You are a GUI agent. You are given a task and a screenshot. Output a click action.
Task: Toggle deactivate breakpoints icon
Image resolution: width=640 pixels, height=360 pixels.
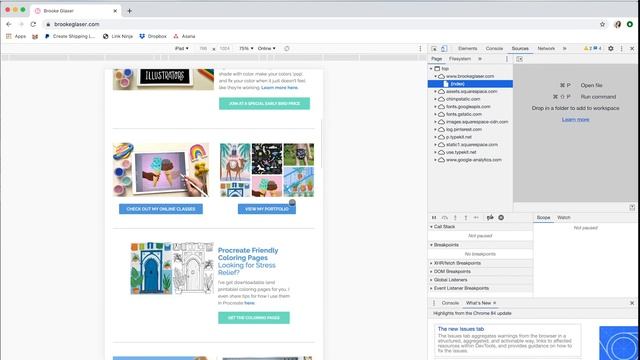click(x=490, y=218)
